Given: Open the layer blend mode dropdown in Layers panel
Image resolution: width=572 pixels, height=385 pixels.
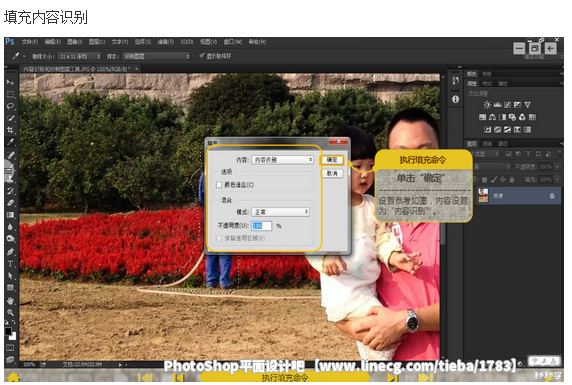Looking at the screenshot, I should click(x=492, y=167).
